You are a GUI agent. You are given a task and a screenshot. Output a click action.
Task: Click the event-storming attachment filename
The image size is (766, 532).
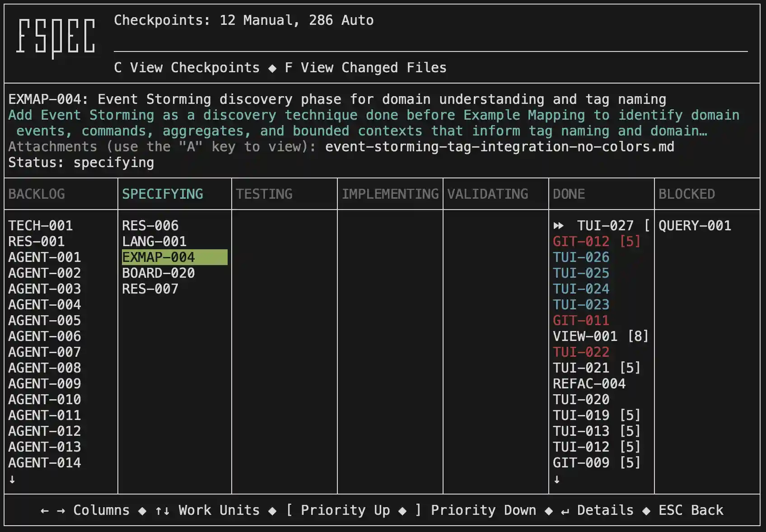[500, 147]
